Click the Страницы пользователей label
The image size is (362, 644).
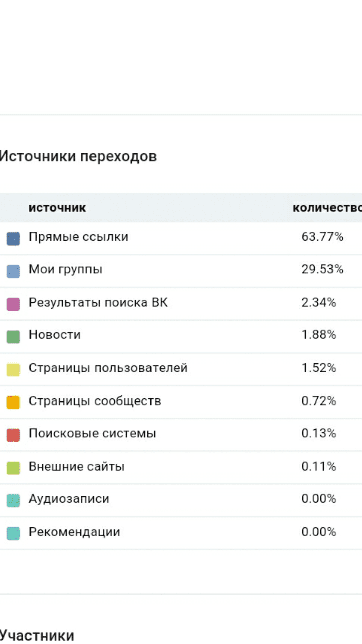click(108, 368)
